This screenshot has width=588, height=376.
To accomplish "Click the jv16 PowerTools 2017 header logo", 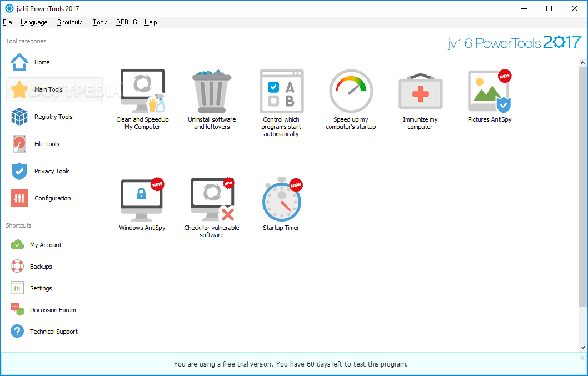I will (515, 42).
